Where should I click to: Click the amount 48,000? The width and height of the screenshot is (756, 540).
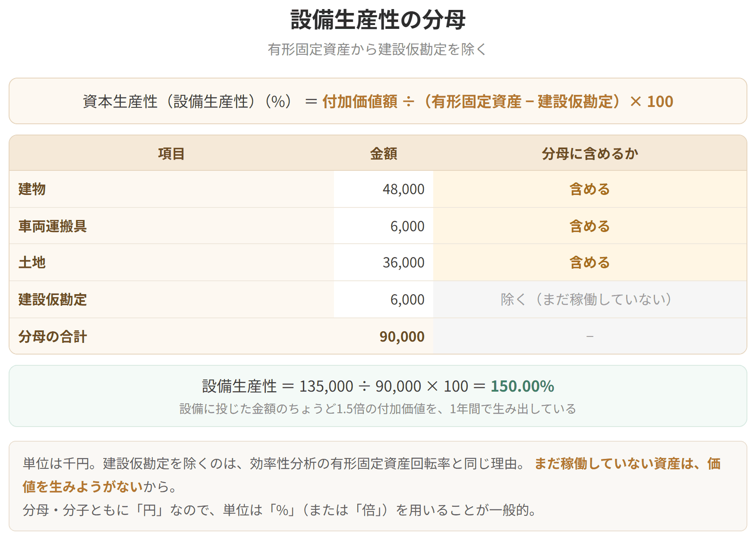[x=403, y=189]
